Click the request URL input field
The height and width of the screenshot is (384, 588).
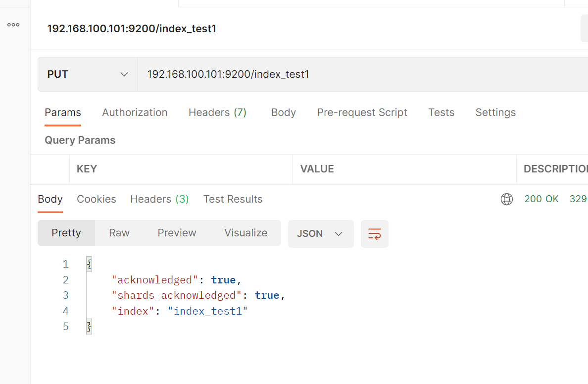pyautogui.click(x=346, y=74)
